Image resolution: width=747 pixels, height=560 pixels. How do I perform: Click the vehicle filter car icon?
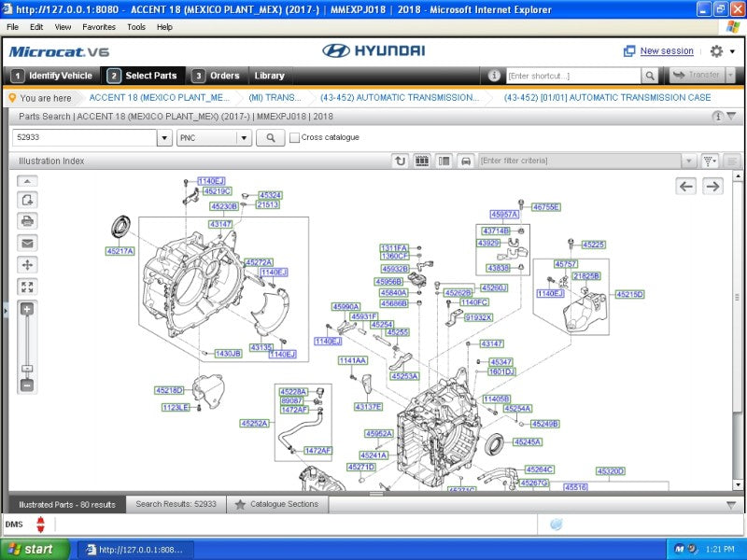click(x=465, y=161)
